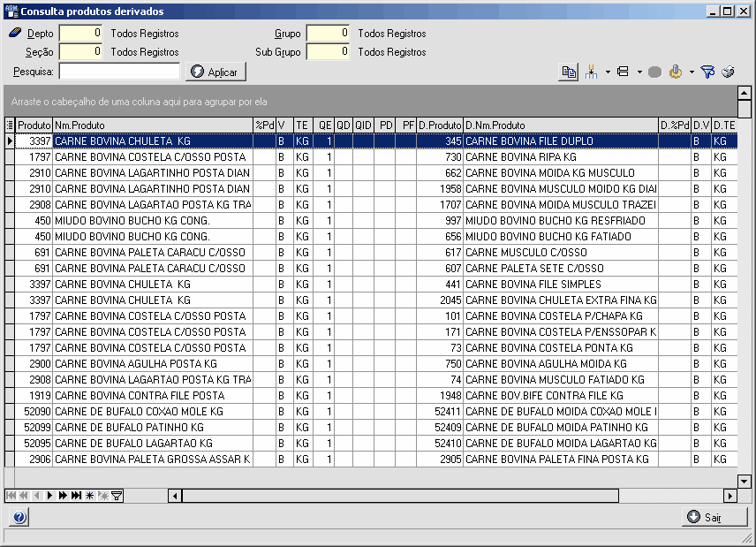Click the grouping hierarchy toolbar icon
This screenshot has height=547, width=756.
click(591, 72)
